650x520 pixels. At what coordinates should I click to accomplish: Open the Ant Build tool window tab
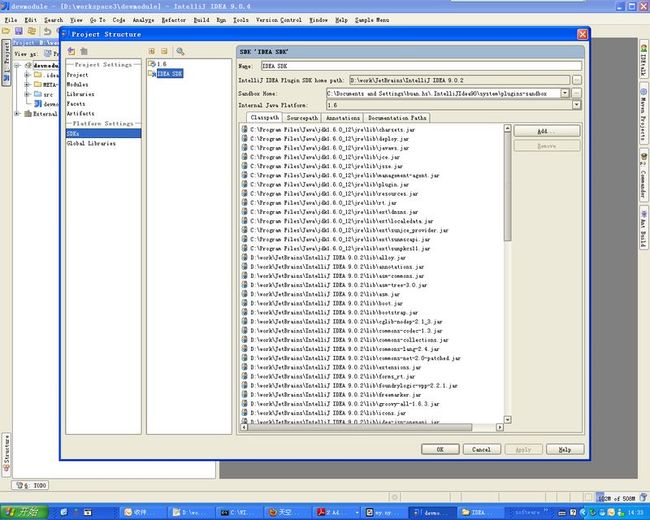click(x=644, y=228)
